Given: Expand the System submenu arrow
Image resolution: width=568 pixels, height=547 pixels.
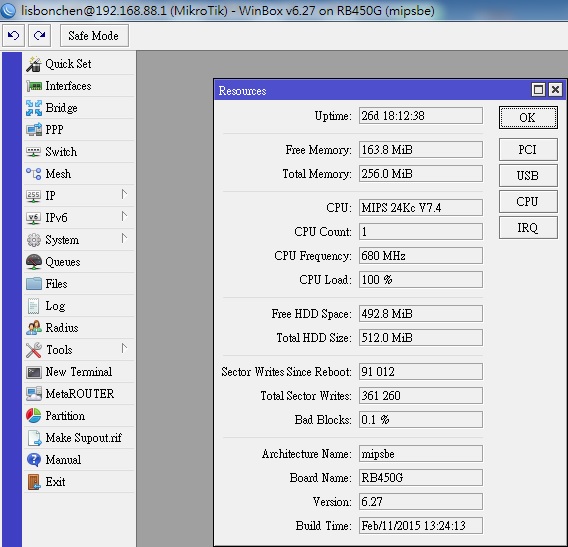Looking at the screenshot, I should click(x=124, y=239).
